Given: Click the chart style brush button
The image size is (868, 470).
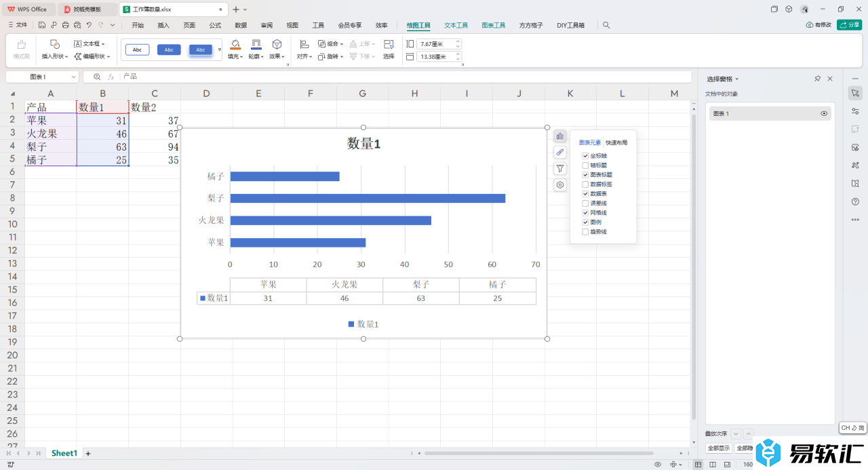Looking at the screenshot, I should (560, 152).
